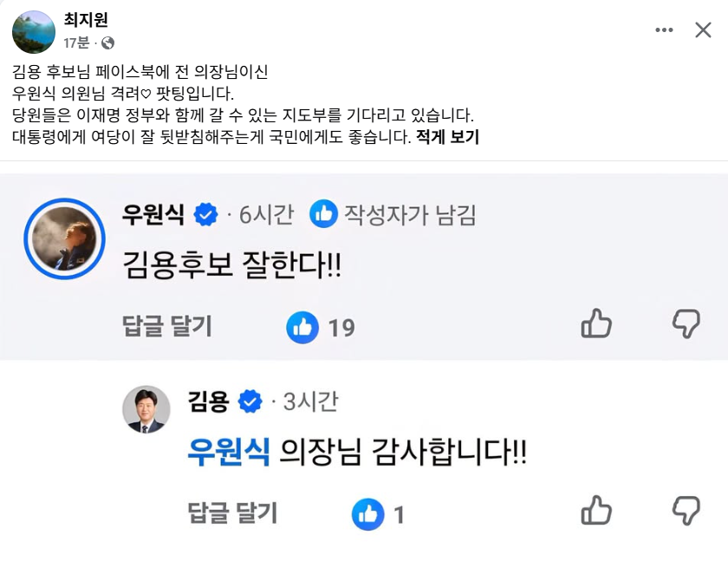
Task: Dislike 김용's reply with thumbs-down icon
Action: (686, 510)
